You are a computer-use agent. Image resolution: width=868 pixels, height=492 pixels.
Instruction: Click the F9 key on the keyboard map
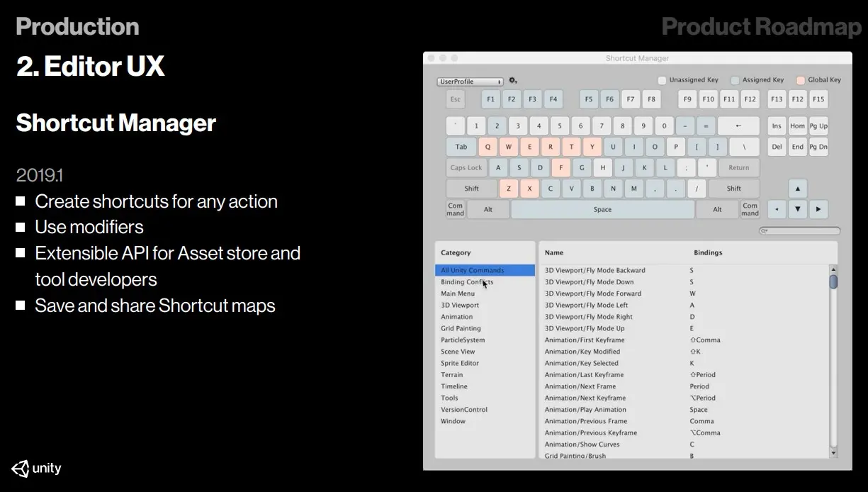[687, 99]
